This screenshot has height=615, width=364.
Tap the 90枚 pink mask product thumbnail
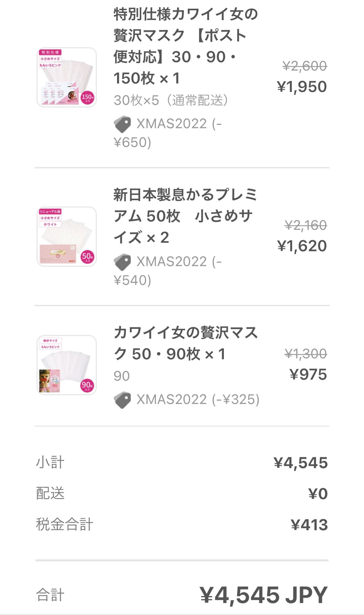tap(67, 365)
